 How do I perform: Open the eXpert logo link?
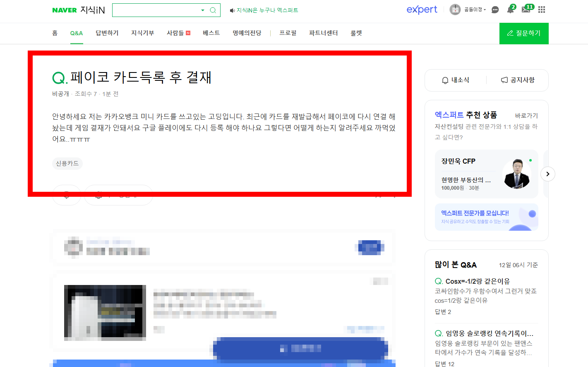tap(422, 10)
